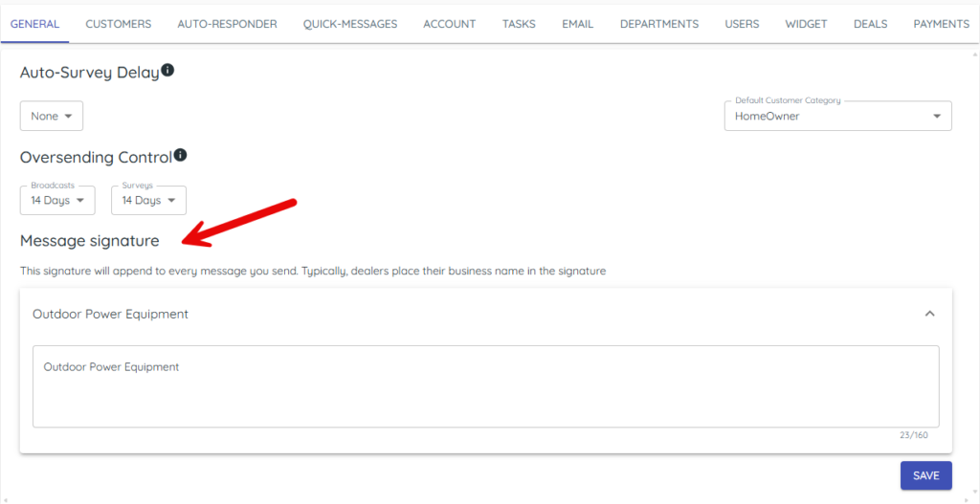Screen dimensions: 980x504
Task: Click info icon beside Auto-Survey Delay
Action: (167, 71)
